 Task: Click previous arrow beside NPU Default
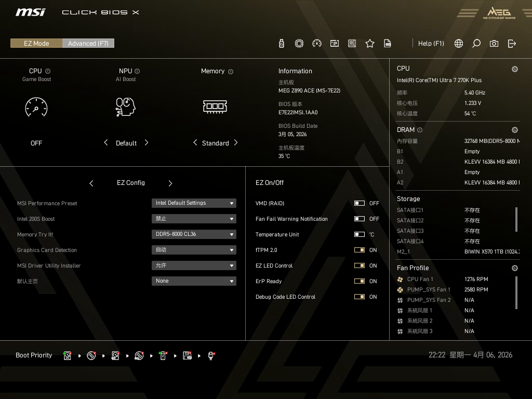(105, 142)
